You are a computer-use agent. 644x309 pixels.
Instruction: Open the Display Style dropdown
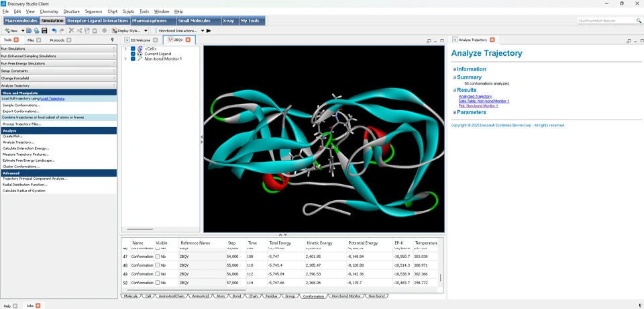coord(146,31)
